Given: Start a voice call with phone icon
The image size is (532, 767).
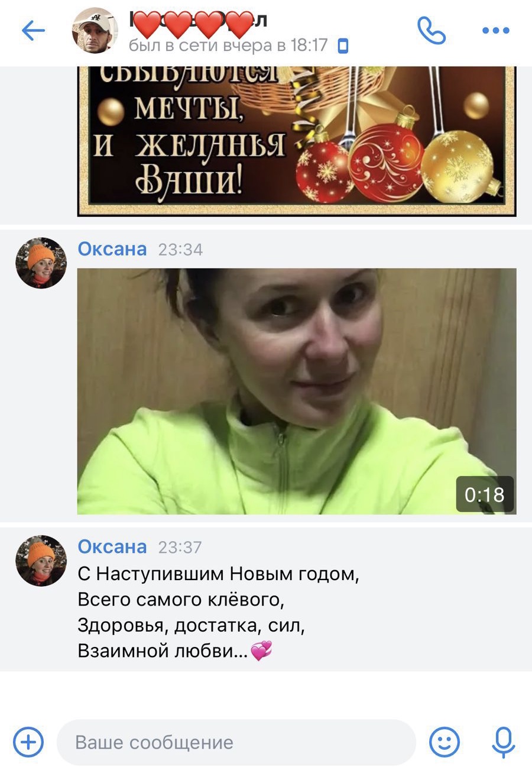Looking at the screenshot, I should click(432, 30).
